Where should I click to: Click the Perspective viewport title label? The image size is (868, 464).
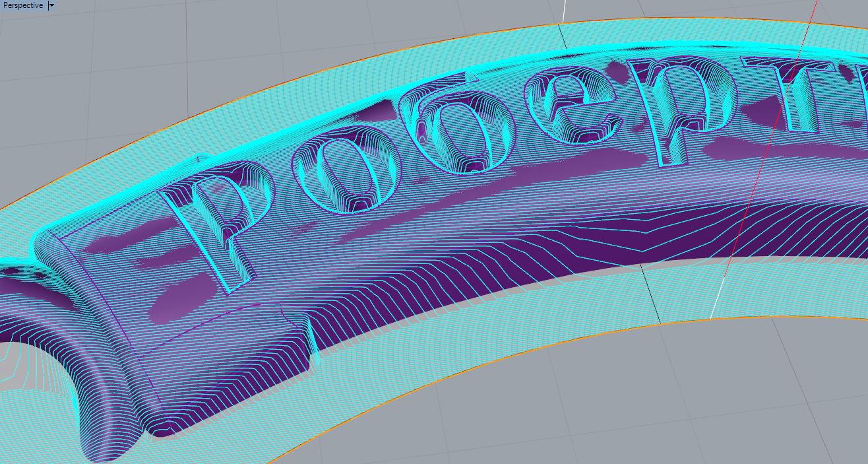22,5
